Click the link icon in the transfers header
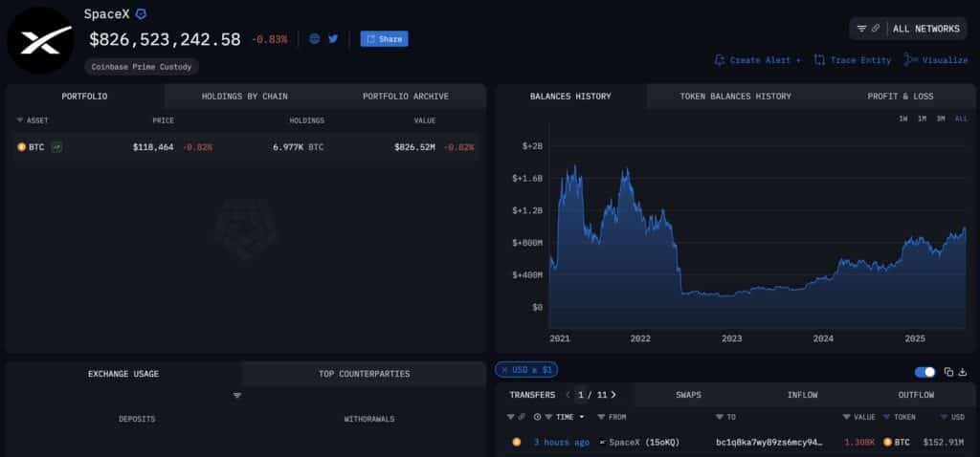The height and width of the screenshot is (457, 980). pos(520,417)
